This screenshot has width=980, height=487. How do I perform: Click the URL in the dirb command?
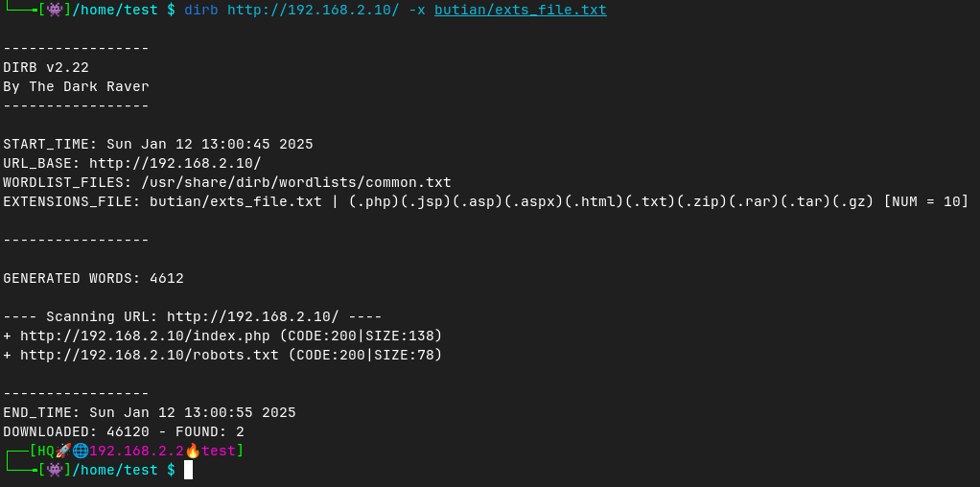coord(313,10)
